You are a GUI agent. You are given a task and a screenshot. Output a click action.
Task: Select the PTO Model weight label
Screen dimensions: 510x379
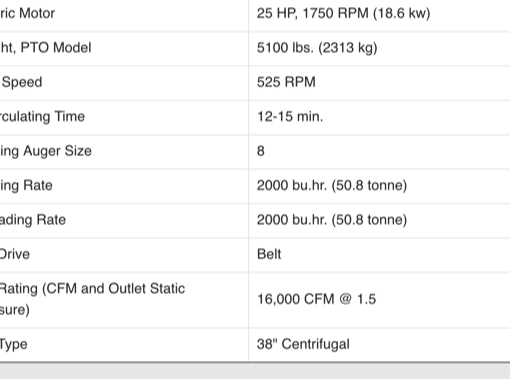click(x=45, y=48)
